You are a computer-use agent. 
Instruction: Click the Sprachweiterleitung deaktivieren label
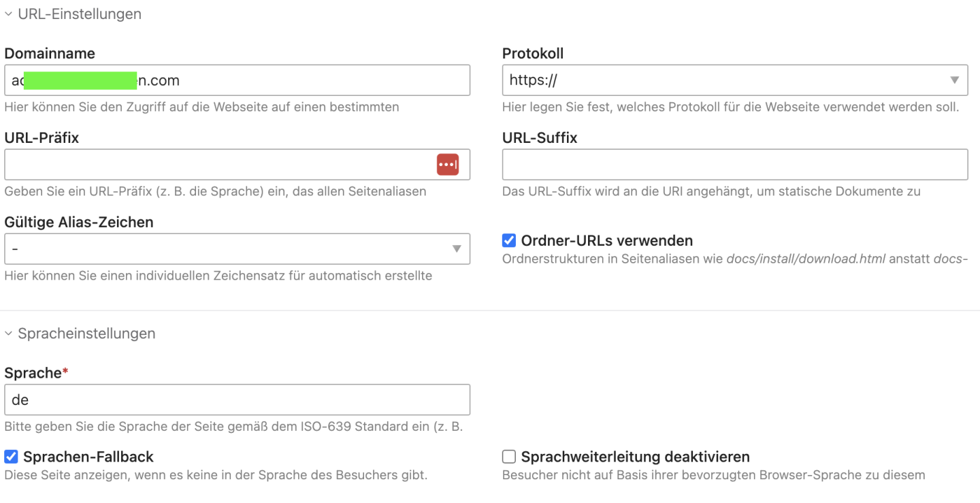pos(635,457)
